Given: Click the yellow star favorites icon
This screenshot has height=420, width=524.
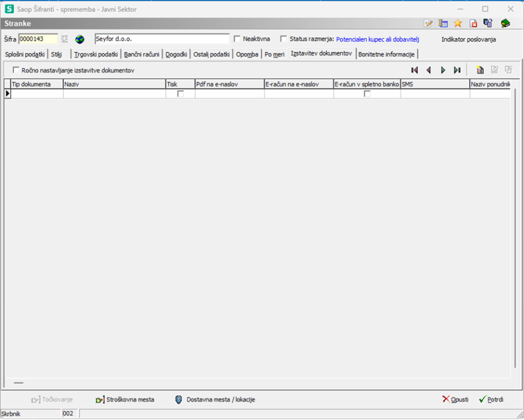Looking at the screenshot, I should click(458, 24).
